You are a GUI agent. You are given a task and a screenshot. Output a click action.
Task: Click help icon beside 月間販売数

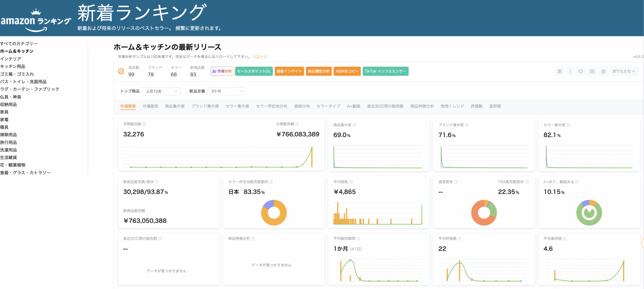144,124
